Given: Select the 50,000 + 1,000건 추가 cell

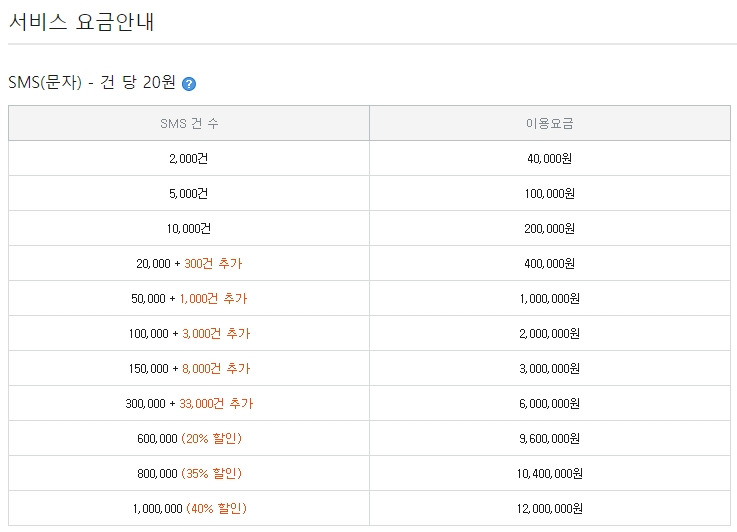Looking at the screenshot, I should (x=189, y=298).
